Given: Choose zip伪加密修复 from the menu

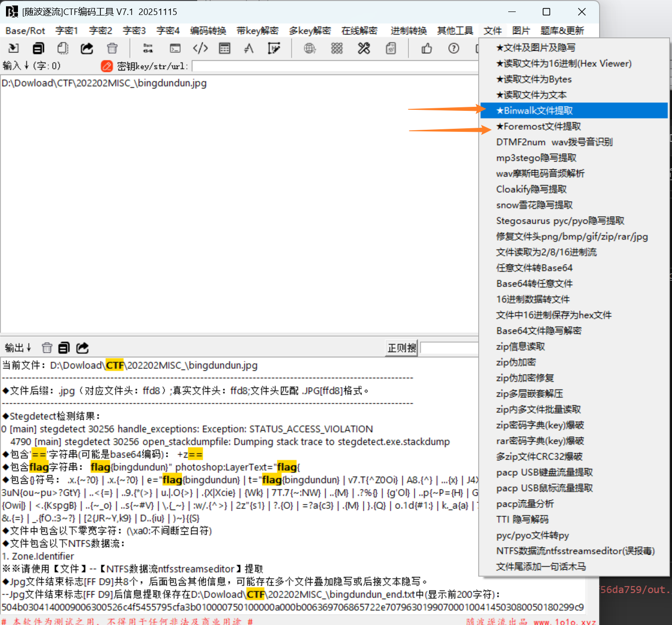Looking at the screenshot, I should click(x=574, y=378).
